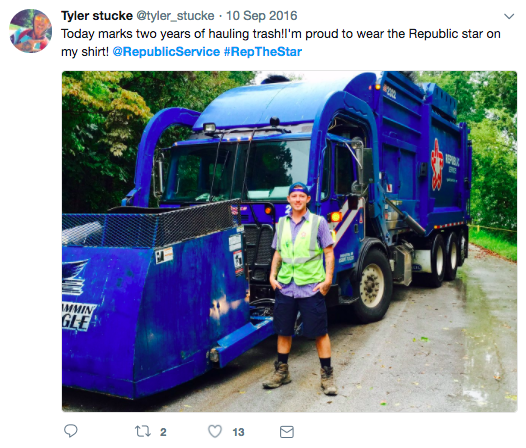View the 13 likes count

click(239, 432)
